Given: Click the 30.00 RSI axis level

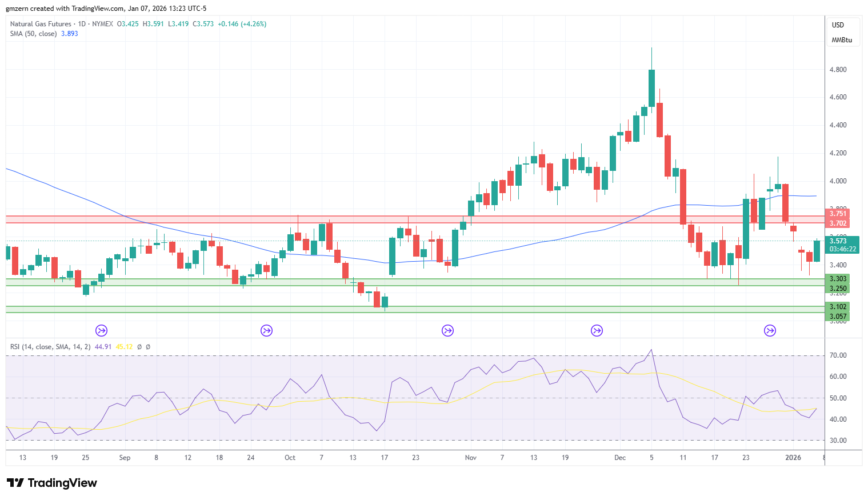Looking at the screenshot, I should pos(838,441).
